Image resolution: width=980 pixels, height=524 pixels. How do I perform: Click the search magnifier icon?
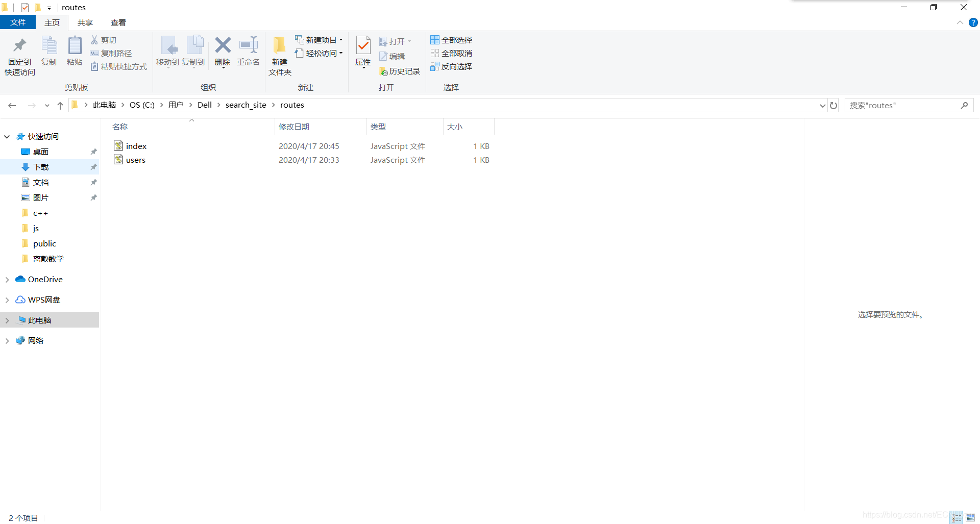point(964,105)
